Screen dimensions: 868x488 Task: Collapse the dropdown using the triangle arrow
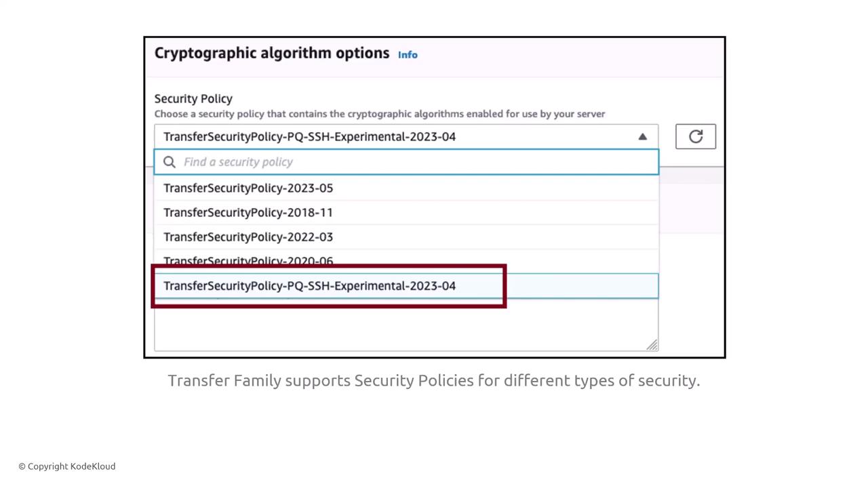(x=642, y=137)
